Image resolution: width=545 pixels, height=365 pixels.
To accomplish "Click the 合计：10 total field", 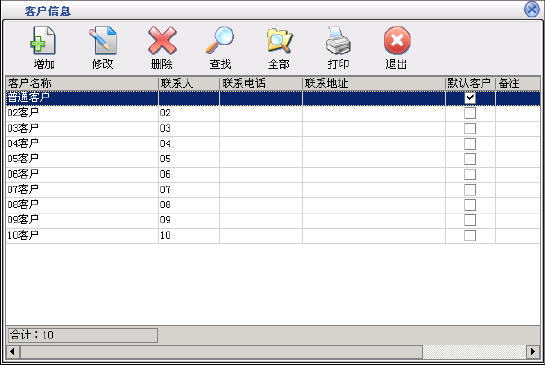I will (83, 335).
